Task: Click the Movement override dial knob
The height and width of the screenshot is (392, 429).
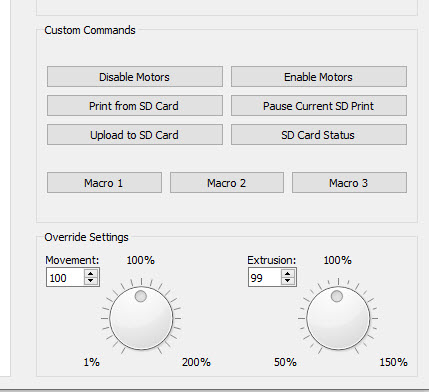Action: click(141, 318)
